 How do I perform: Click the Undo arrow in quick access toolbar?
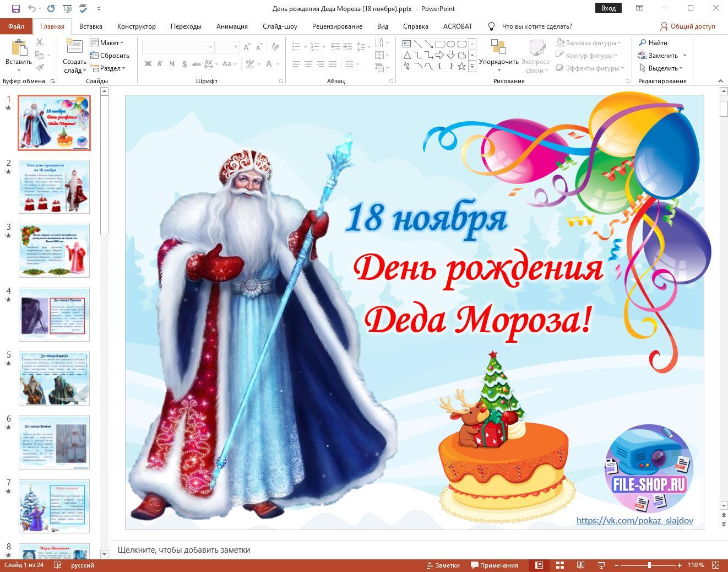(x=31, y=8)
